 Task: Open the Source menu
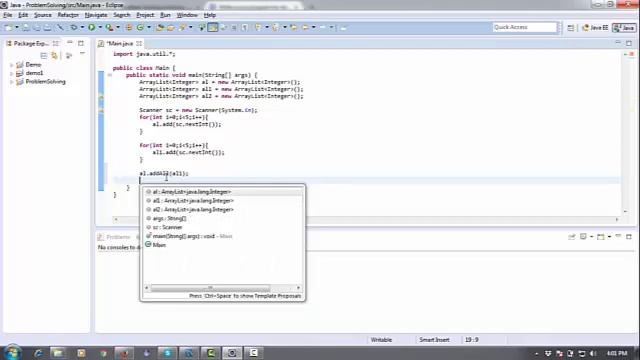42,15
